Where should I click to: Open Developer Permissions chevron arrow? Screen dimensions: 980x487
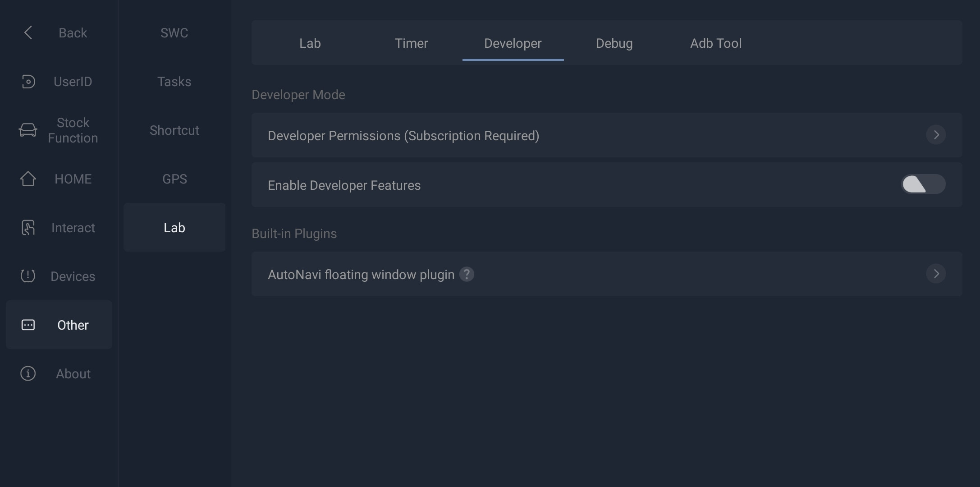point(936,135)
